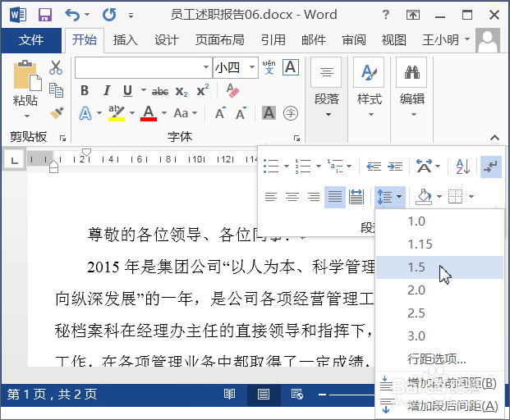Select 增加段前间距(B) menu entry
The image size is (510, 420).
click(x=439, y=384)
